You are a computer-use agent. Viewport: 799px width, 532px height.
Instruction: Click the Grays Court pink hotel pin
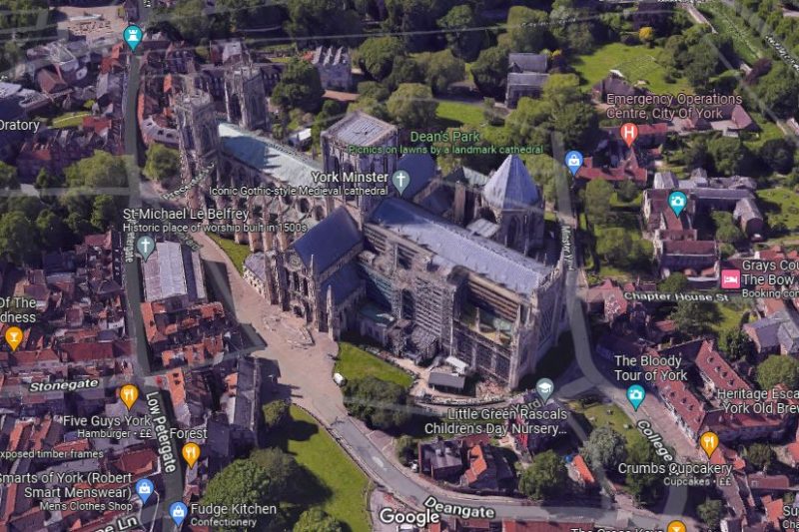tap(730, 277)
